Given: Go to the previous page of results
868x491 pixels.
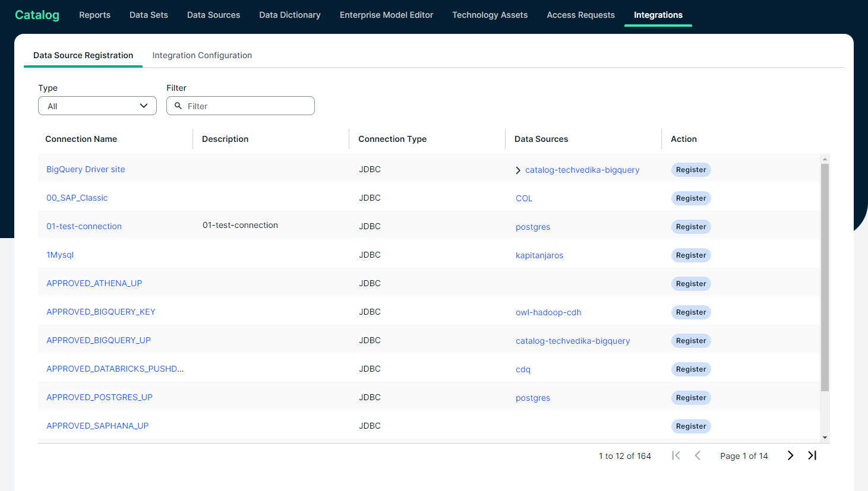Looking at the screenshot, I should (x=697, y=455).
